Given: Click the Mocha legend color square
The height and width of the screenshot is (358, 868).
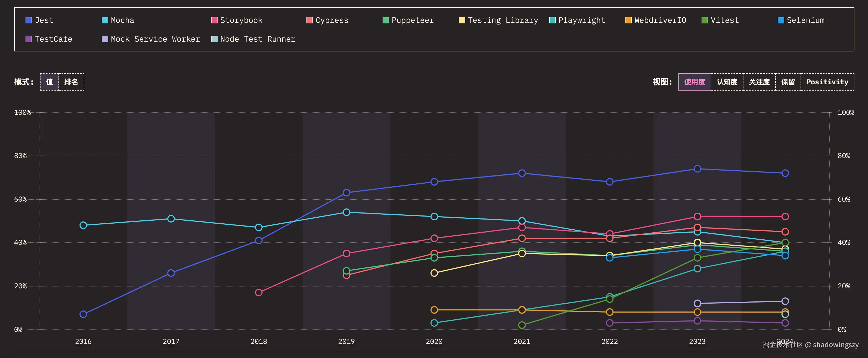Looking at the screenshot, I should pyautogui.click(x=105, y=20).
